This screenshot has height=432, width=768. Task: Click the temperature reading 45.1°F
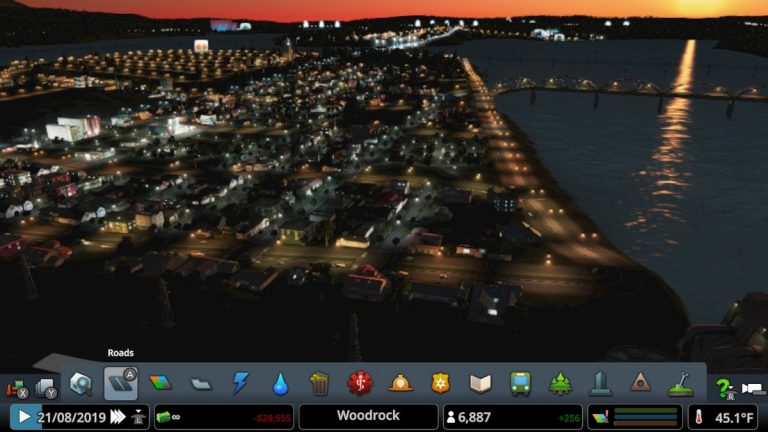click(734, 418)
